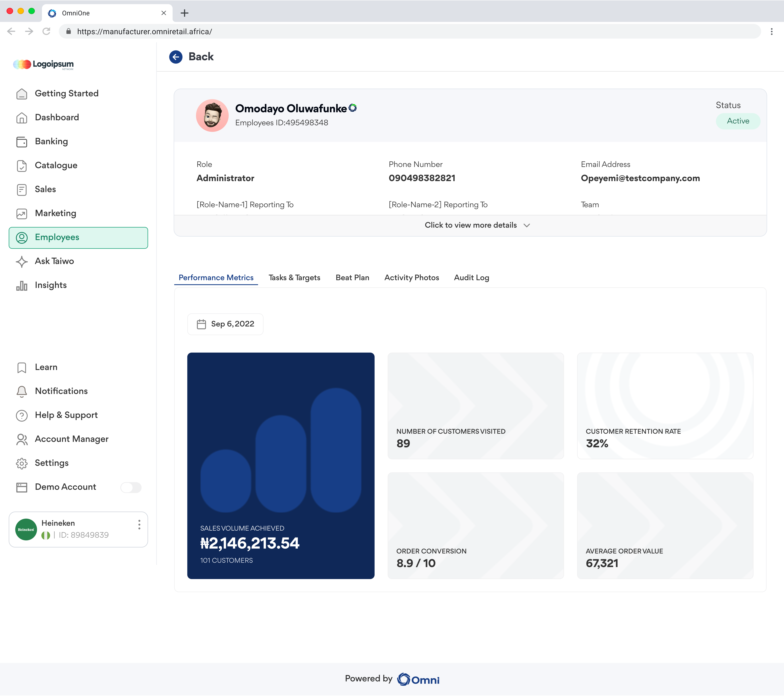
Task: Open a new browser tab
Action: pos(184,13)
